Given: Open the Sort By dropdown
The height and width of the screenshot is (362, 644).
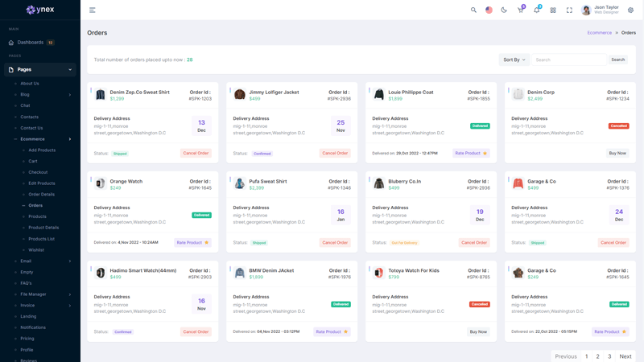Looking at the screenshot, I should [514, 60].
